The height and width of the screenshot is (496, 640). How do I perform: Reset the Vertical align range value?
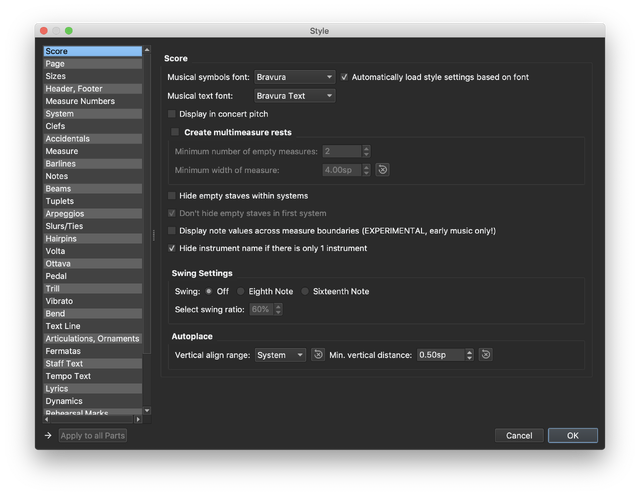pos(318,355)
